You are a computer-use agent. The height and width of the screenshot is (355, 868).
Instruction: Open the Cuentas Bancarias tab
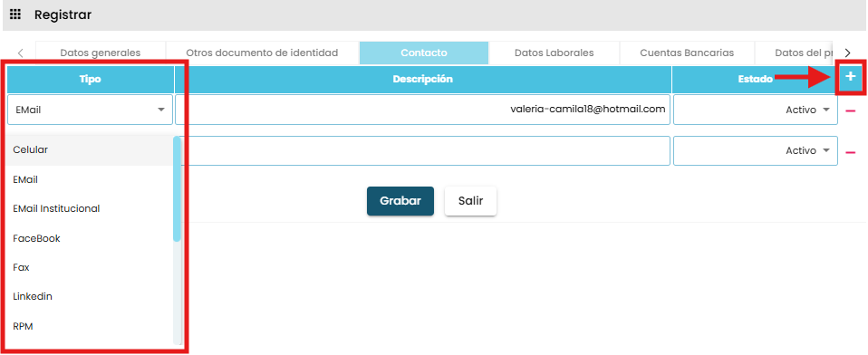(x=687, y=53)
